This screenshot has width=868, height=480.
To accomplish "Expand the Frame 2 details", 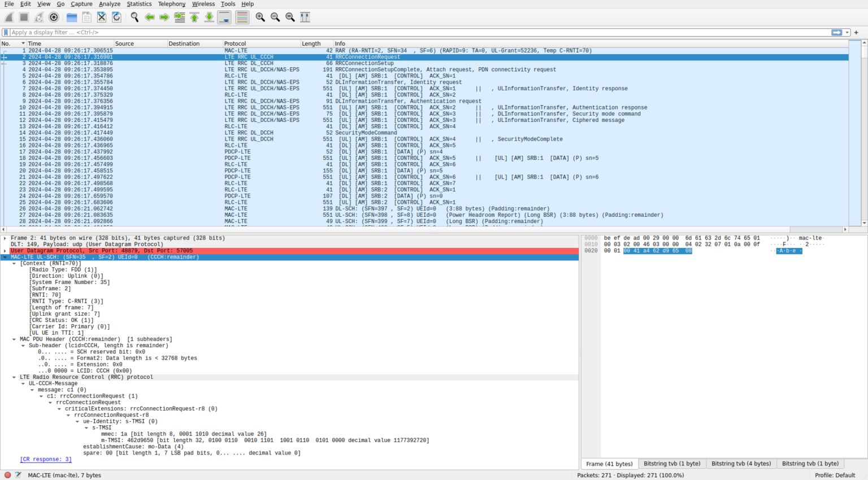I will click(5, 238).
